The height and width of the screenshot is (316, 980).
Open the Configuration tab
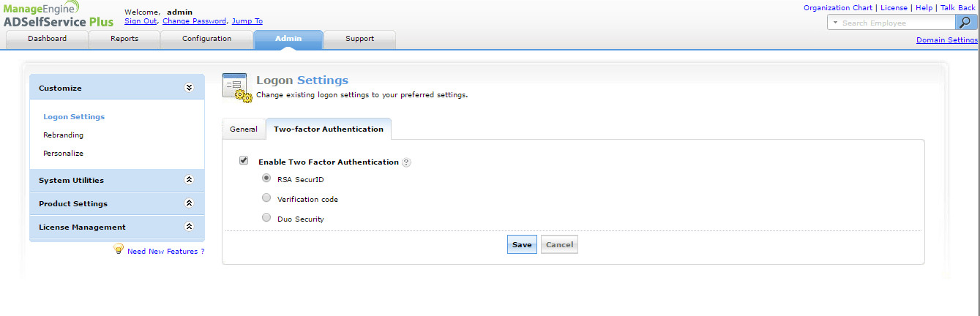click(x=207, y=39)
